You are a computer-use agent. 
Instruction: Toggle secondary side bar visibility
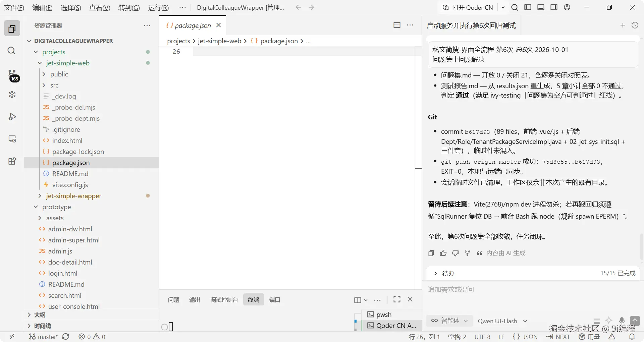pos(554,7)
